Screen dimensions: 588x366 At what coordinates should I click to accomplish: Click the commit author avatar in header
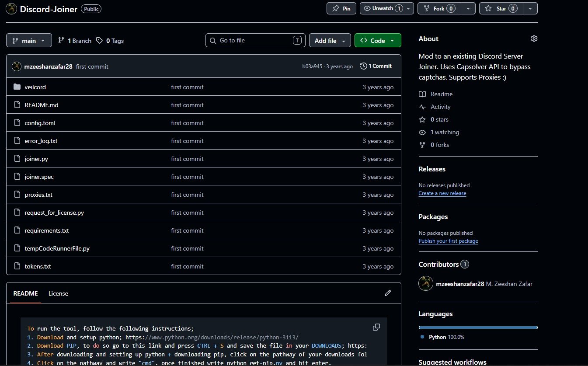click(x=17, y=66)
